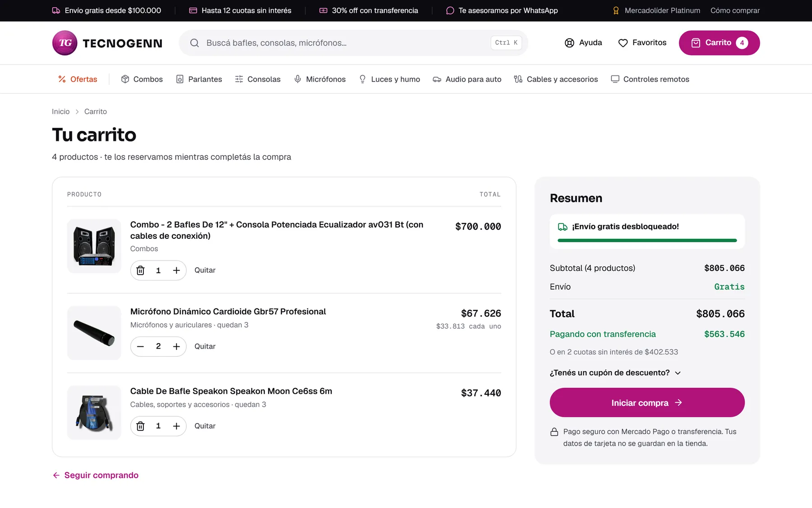812x508 pixels.
Task: Click the Consolas sliders icon
Action: (x=239, y=79)
